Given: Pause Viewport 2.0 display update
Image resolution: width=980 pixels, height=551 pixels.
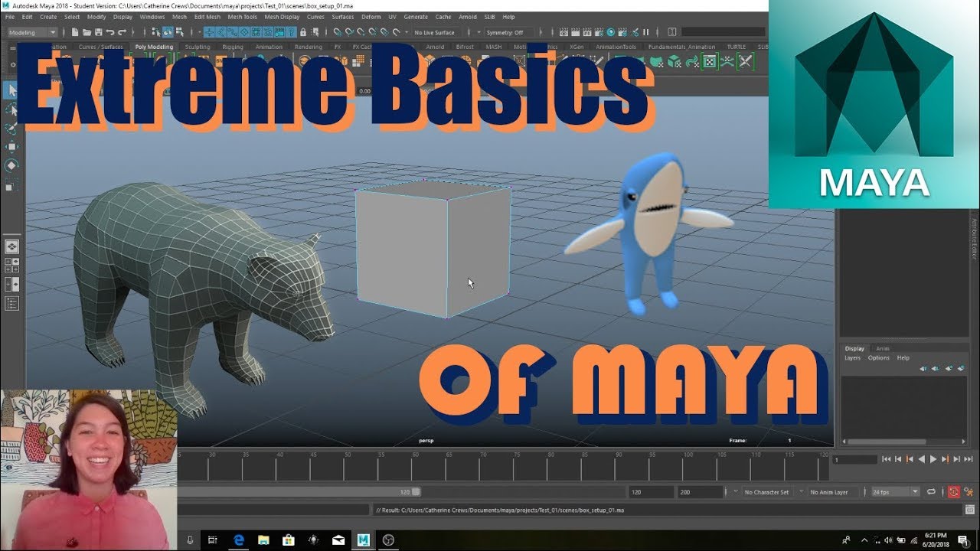Looking at the screenshot, I should point(645,32).
